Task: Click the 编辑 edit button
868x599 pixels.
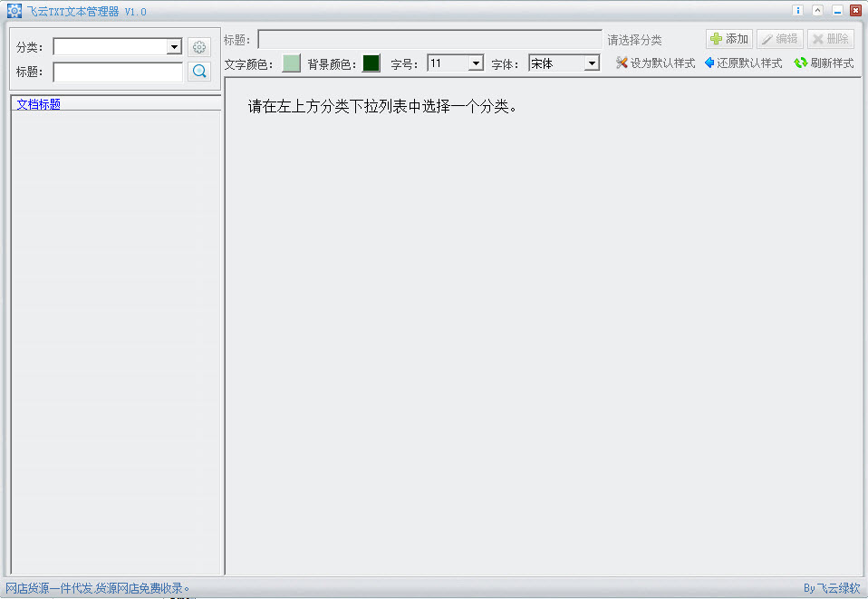Action: pos(780,39)
